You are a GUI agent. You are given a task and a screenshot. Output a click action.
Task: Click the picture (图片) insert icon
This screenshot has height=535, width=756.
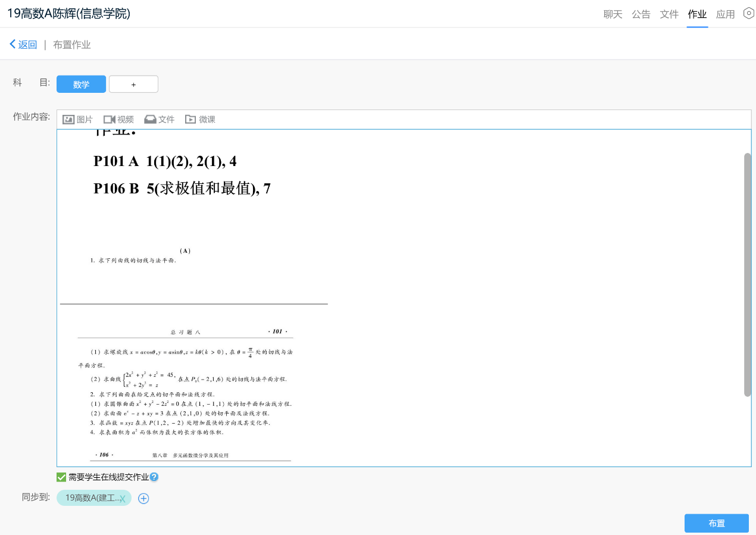click(x=68, y=120)
